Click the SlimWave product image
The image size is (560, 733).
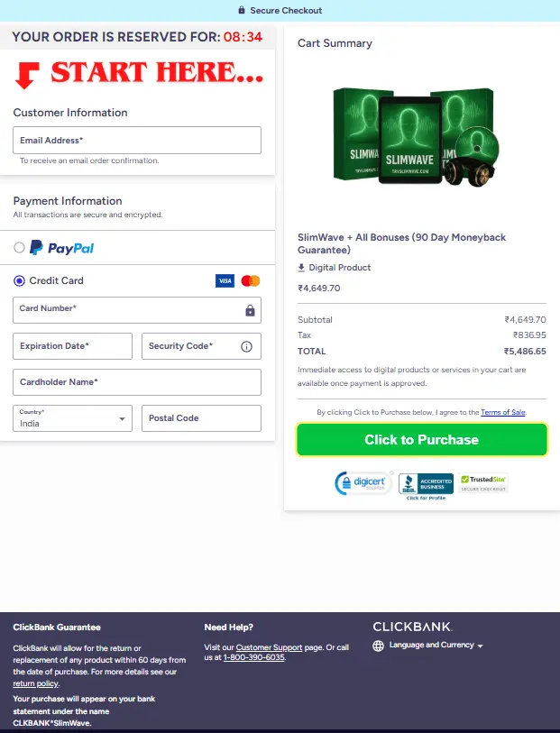415,135
